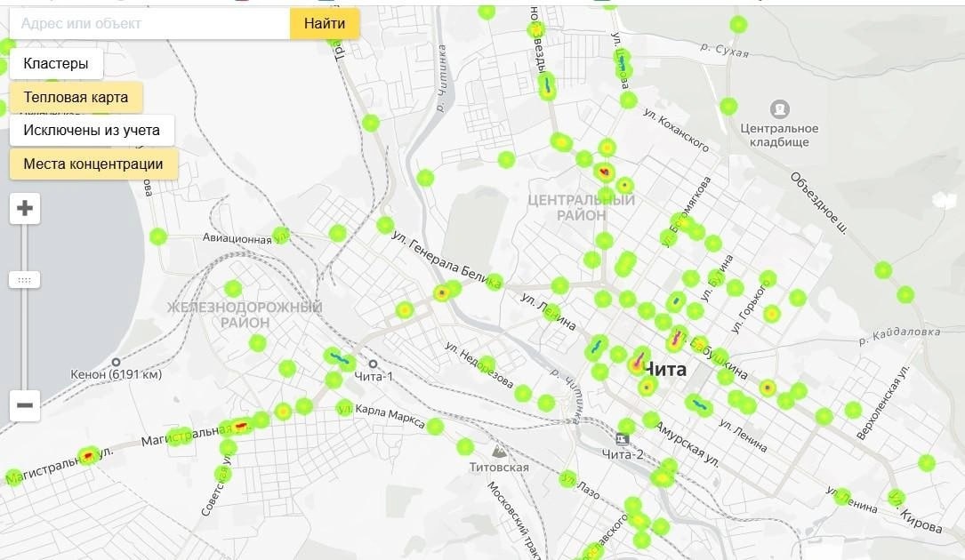Click the Центральное кладбище cemetery icon
The image size is (965, 560).
tap(779, 109)
